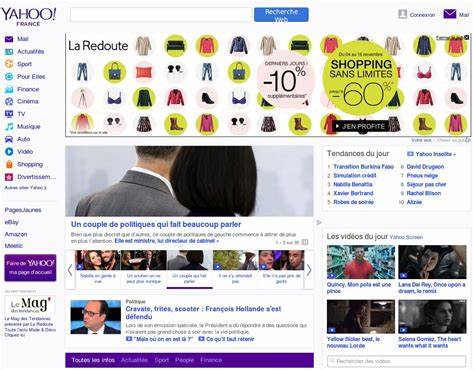The height and width of the screenshot is (370, 474).
Task: Click Faire de Yahoo ma page d'accueil button
Action: [x=30, y=268]
